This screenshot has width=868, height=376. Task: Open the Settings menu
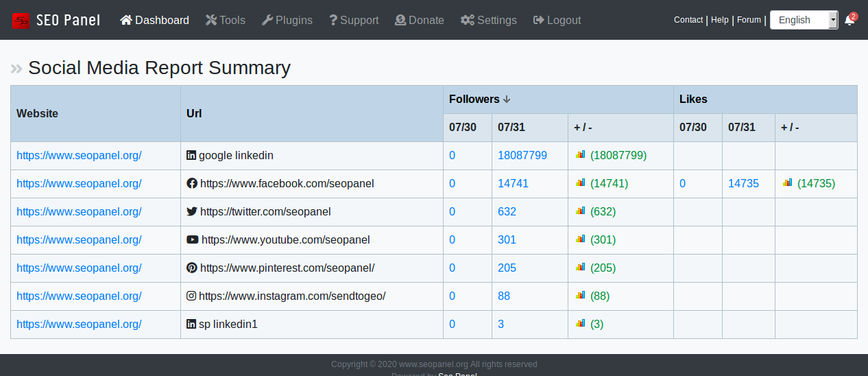[x=489, y=21]
